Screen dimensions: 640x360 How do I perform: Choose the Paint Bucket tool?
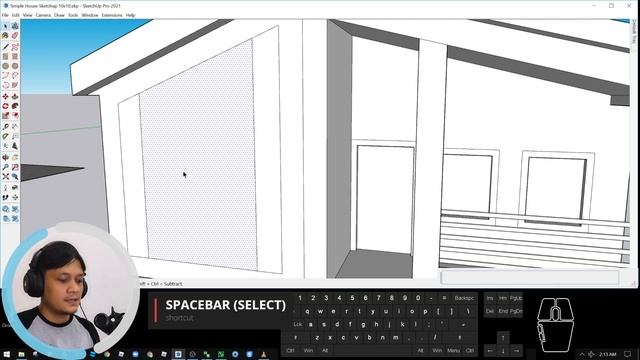tap(5, 36)
